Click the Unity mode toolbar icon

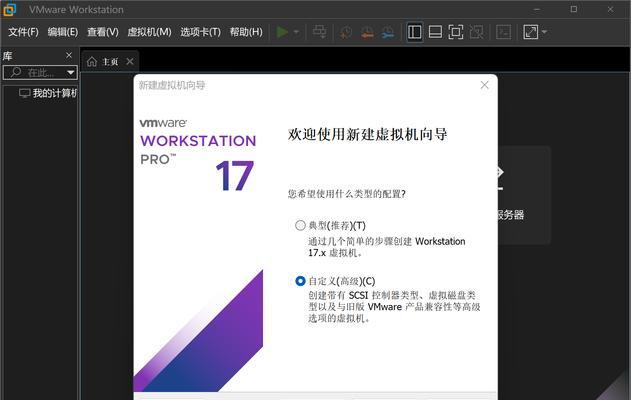point(476,32)
